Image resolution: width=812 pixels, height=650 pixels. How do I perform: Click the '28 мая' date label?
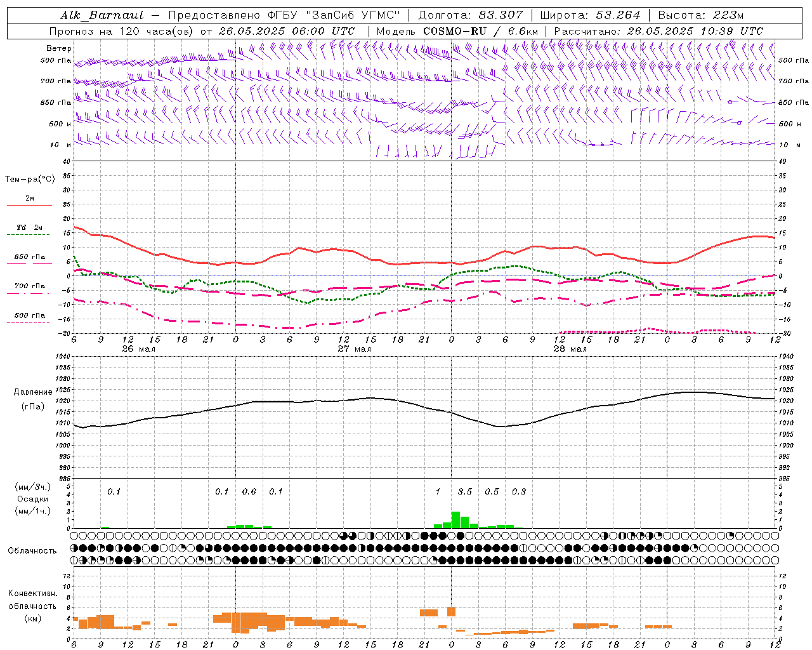click(570, 349)
